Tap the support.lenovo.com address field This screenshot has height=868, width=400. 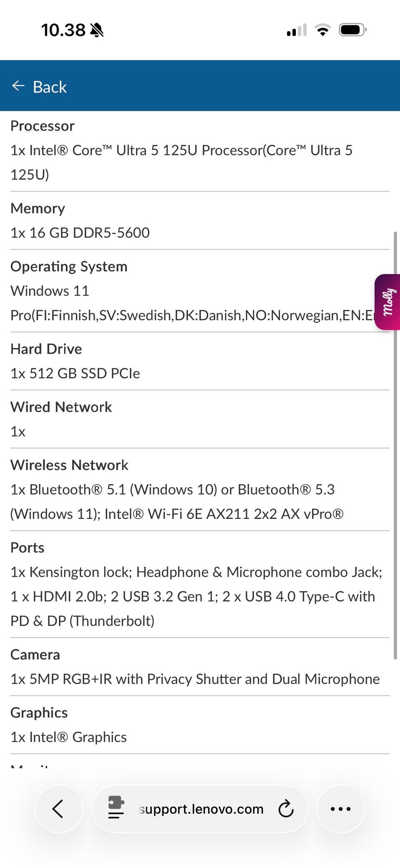[x=201, y=809]
